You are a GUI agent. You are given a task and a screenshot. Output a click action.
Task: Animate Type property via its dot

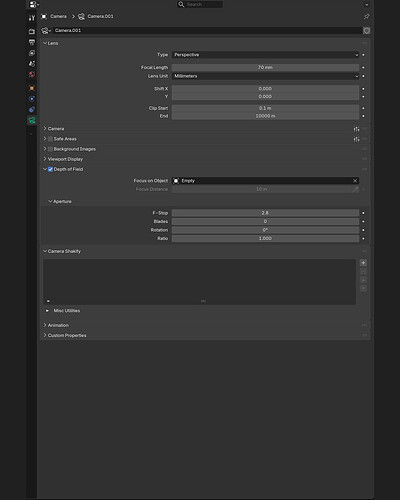[x=363, y=55]
